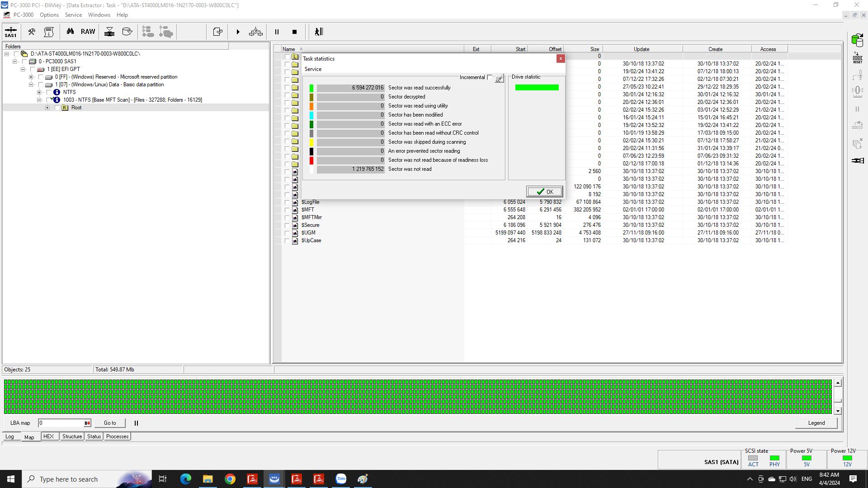Click the Go to button

(x=110, y=423)
